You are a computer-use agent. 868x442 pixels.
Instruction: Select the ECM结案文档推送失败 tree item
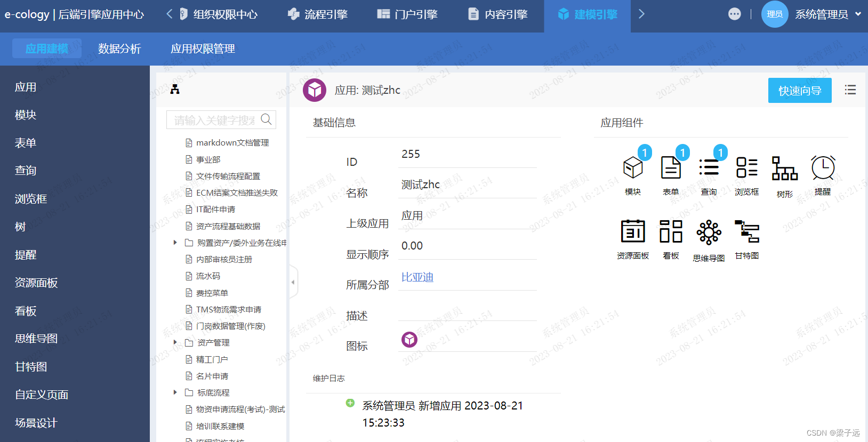(x=231, y=192)
